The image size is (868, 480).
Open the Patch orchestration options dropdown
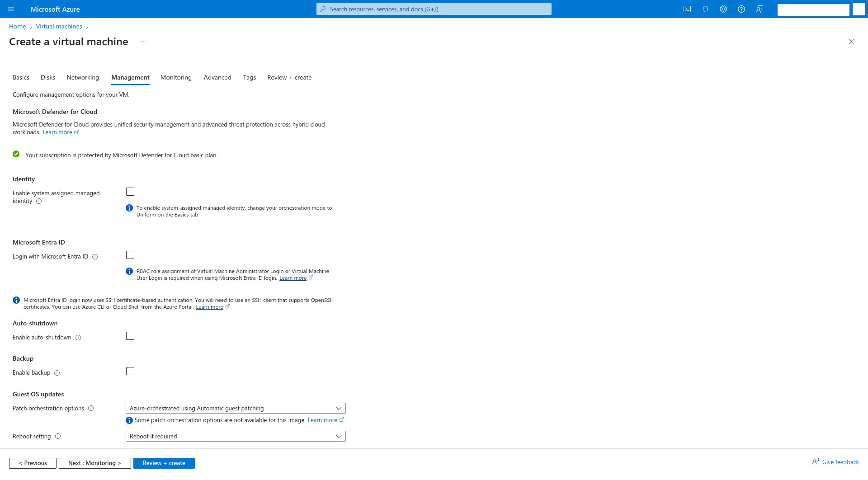(236, 408)
